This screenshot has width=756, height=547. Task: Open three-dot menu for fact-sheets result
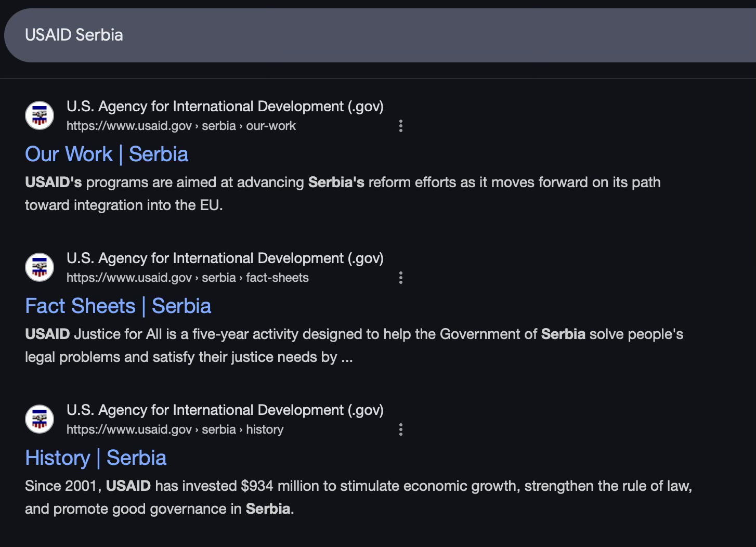click(x=400, y=278)
